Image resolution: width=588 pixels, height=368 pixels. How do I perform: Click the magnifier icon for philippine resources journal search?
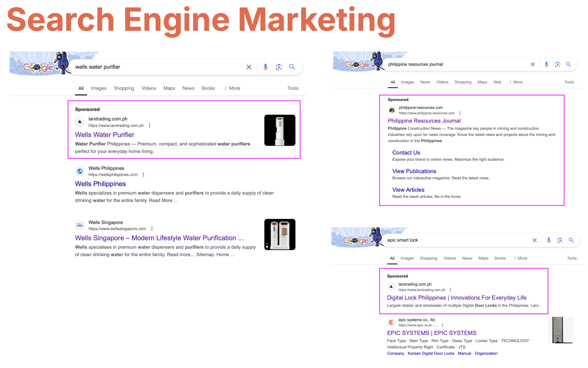click(569, 64)
